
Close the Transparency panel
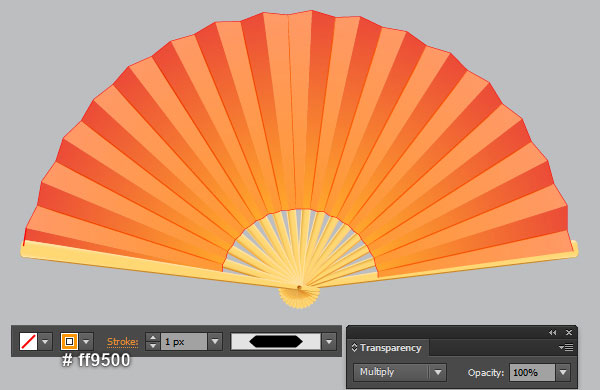pos(569,333)
